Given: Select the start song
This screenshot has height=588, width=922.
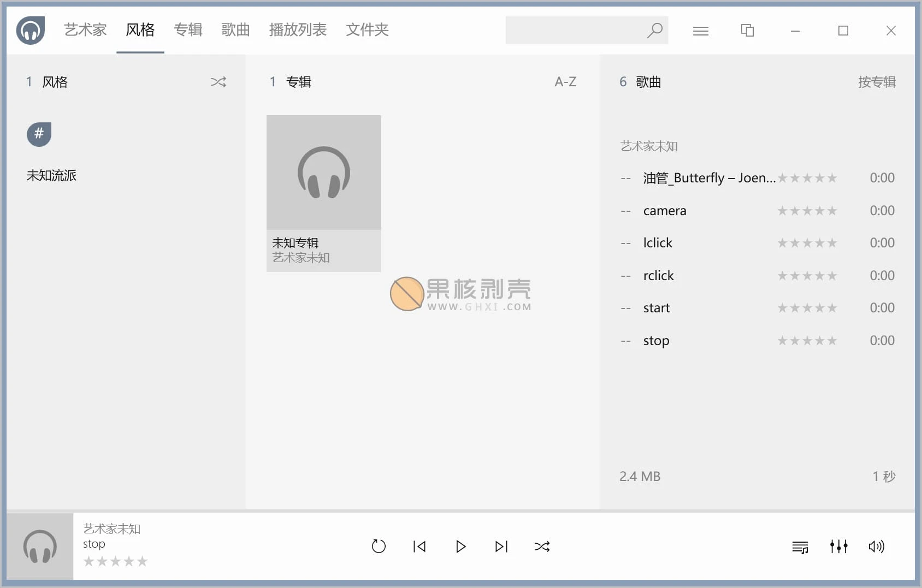Looking at the screenshot, I should tap(757, 308).
